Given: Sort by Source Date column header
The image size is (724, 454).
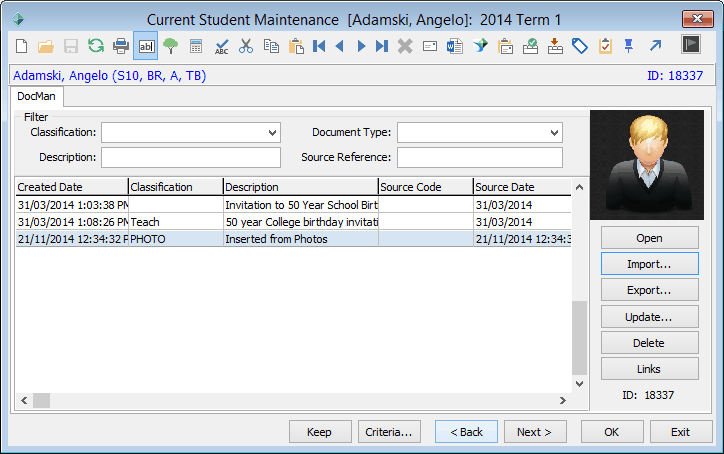Looking at the screenshot, I should pos(523,187).
